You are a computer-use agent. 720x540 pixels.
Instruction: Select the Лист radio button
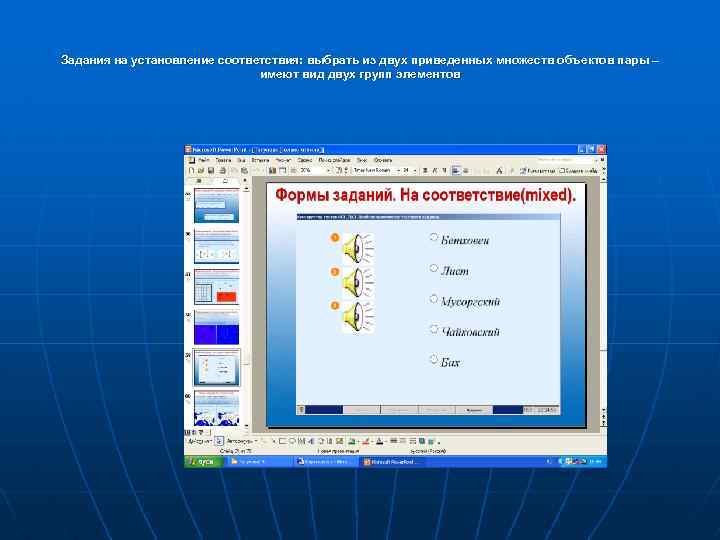pyautogui.click(x=434, y=268)
